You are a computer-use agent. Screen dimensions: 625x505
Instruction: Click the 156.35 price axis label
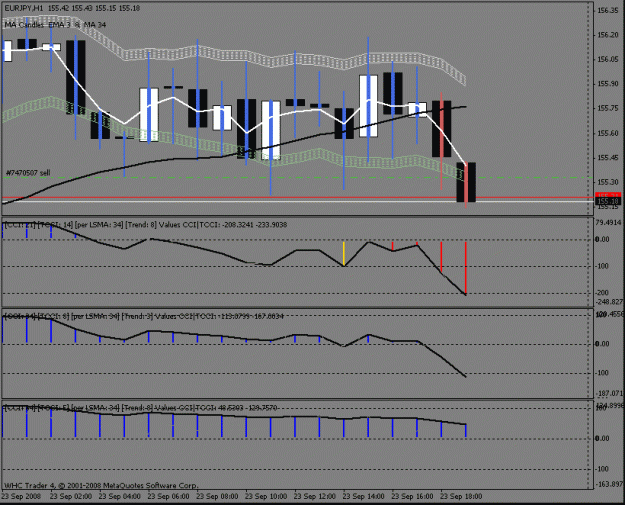[x=608, y=10]
